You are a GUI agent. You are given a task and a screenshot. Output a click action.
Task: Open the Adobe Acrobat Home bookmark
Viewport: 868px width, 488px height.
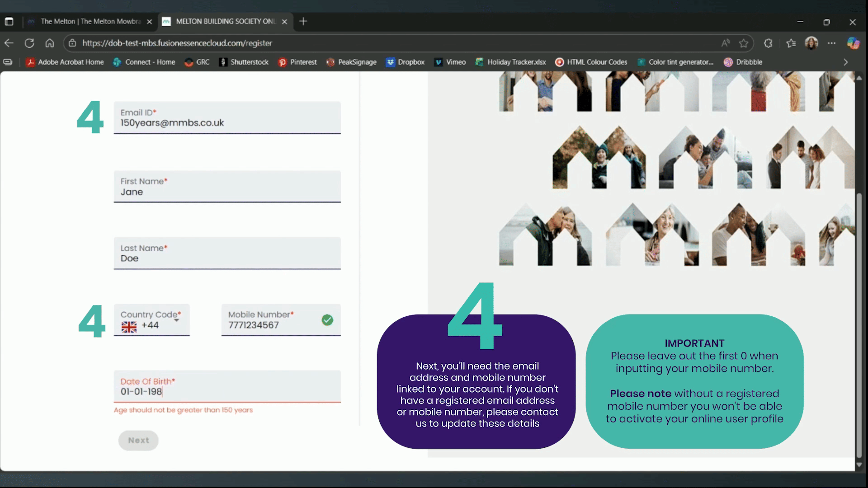tap(65, 62)
